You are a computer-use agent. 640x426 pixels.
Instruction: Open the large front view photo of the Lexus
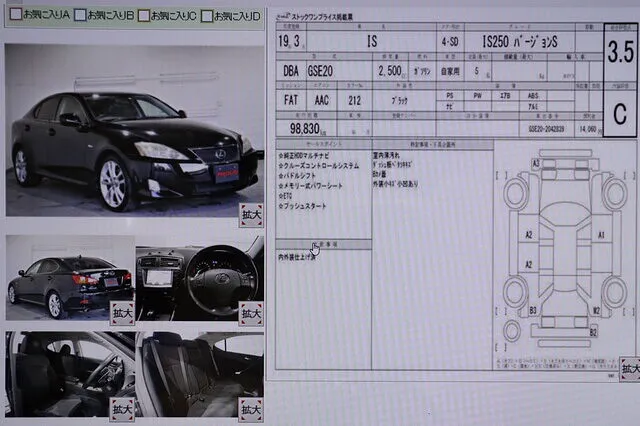[134, 130]
